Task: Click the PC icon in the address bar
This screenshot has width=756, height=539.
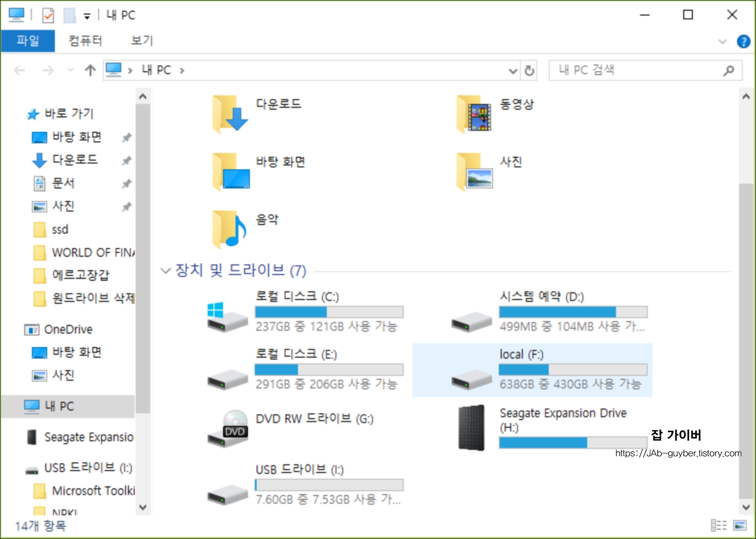Action: click(113, 70)
